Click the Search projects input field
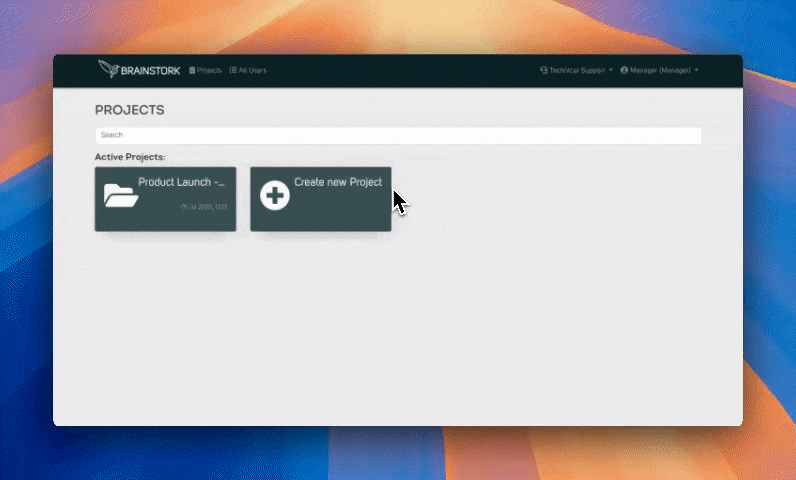 click(x=399, y=135)
